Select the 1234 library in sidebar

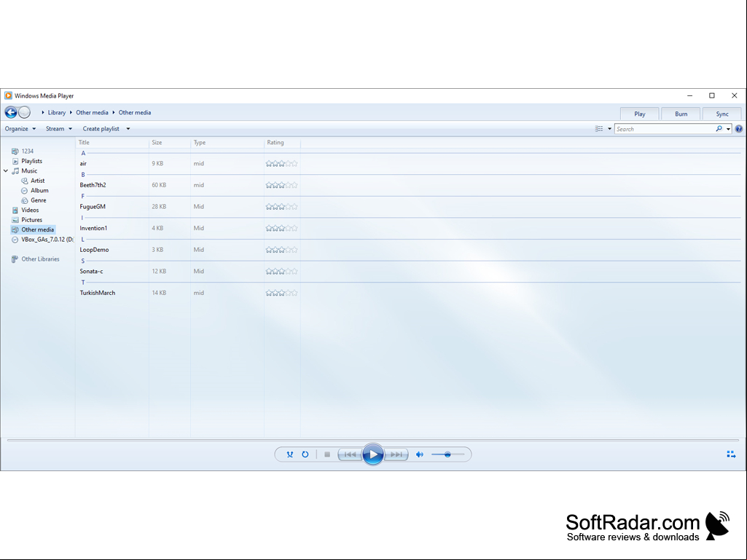[23, 151]
